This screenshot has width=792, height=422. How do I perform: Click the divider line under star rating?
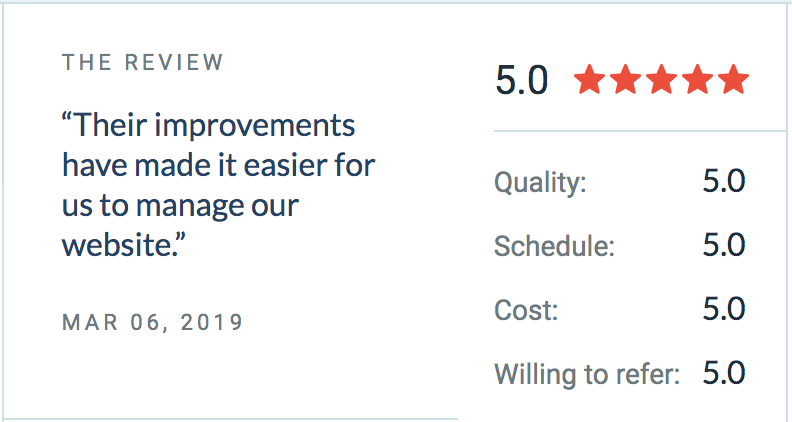click(640, 131)
